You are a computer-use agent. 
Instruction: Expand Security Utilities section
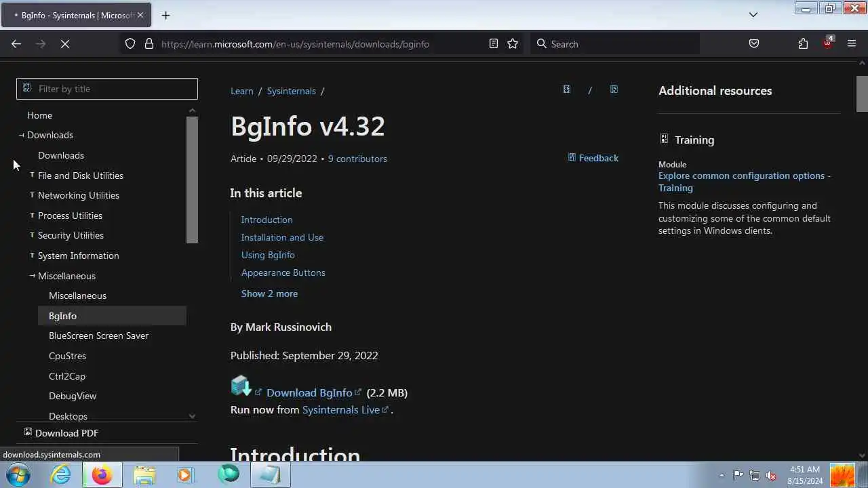tap(32, 235)
